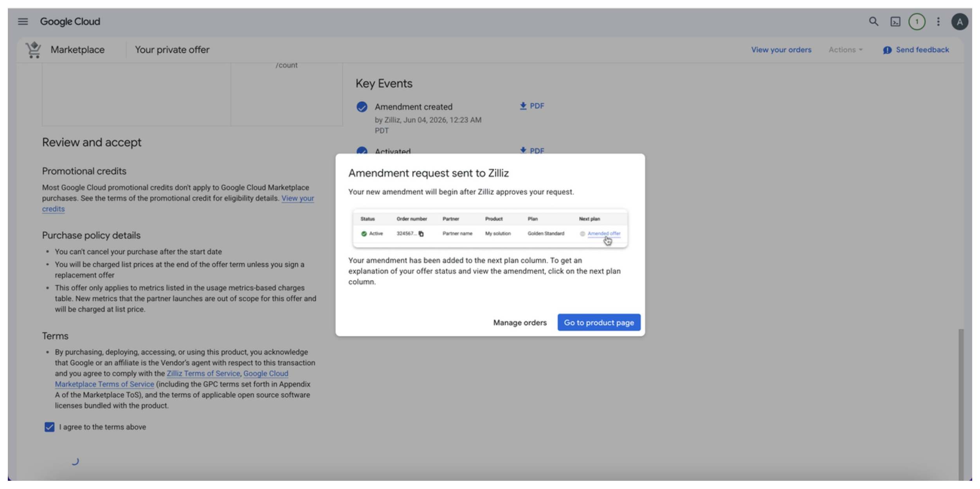Click the Manage orders button
Viewport: 980px width, 489px height.
tap(520, 322)
